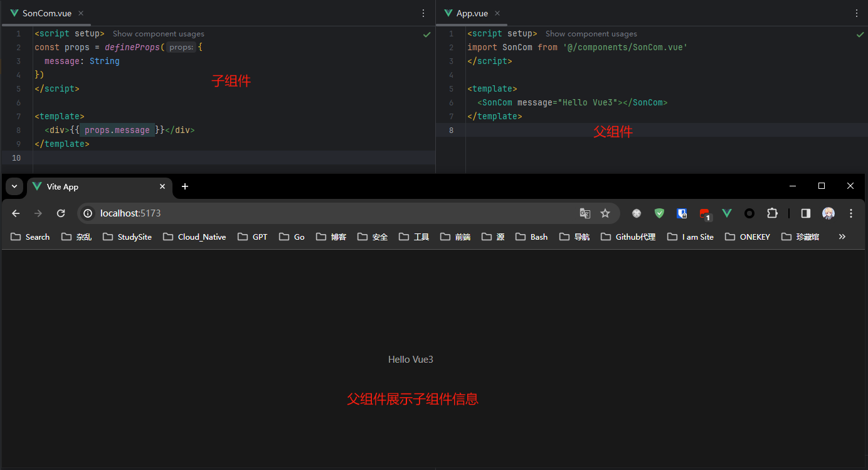Click the browser forward arrow
This screenshot has height=470, width=868.
point(38,213)
